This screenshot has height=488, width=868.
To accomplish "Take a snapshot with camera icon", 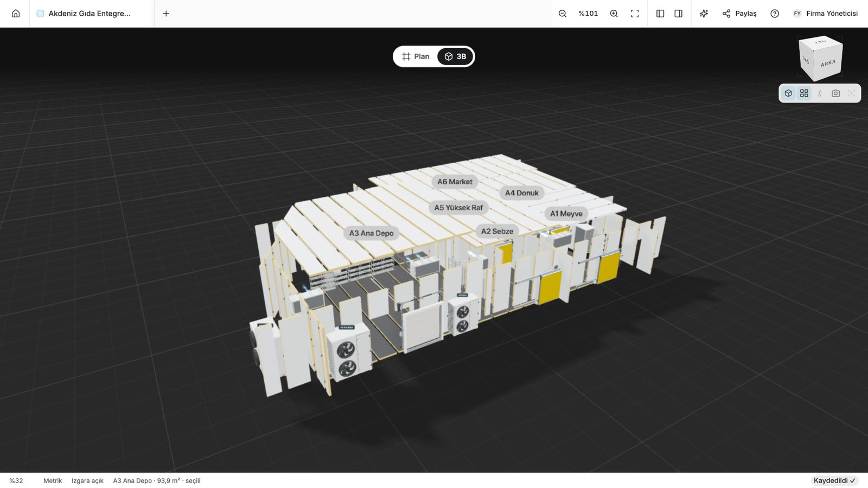I will pos(835,93).
